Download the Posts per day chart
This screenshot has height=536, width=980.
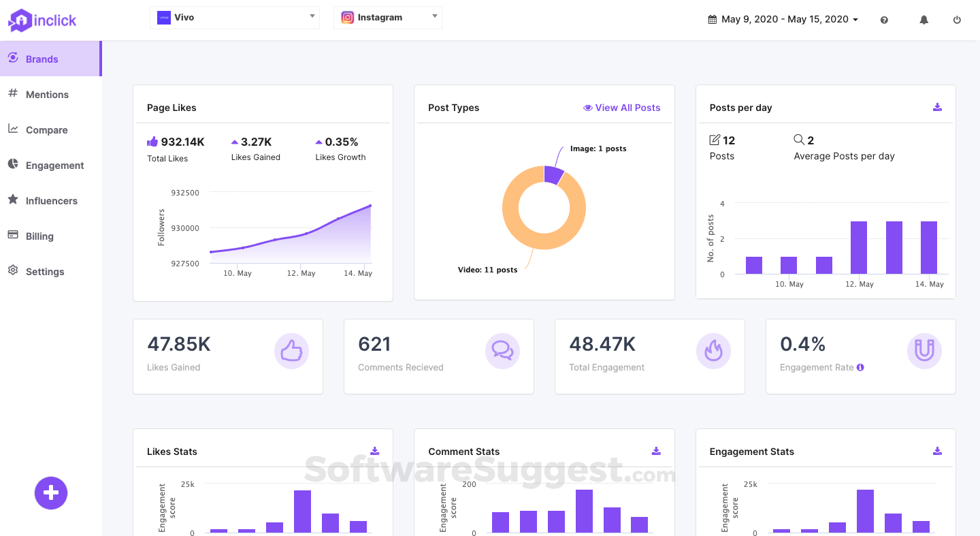coord(937,107)
